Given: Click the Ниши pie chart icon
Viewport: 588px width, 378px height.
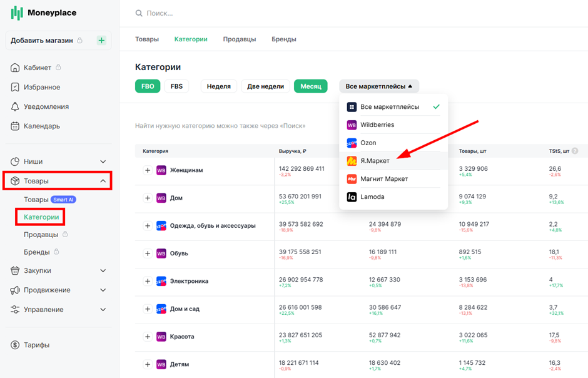Looking at the screenshot, I should [x=15, y=161].
